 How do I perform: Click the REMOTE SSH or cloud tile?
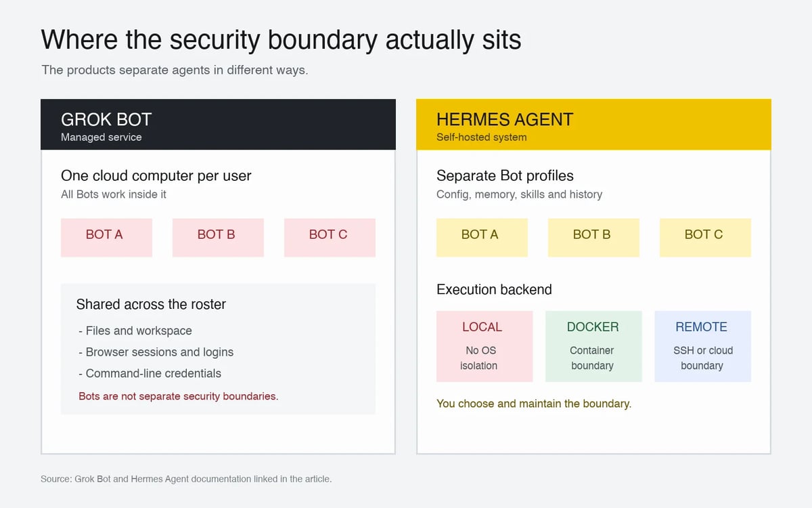coord(702,346)
